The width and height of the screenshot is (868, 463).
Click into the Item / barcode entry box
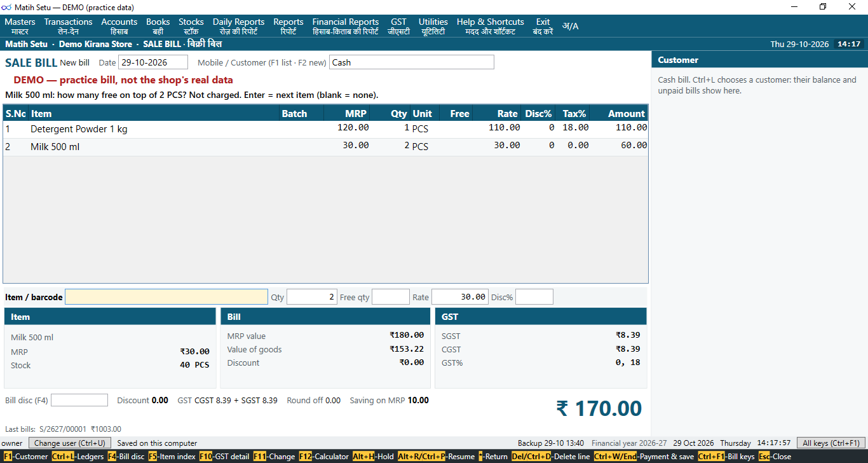[166, 297]
